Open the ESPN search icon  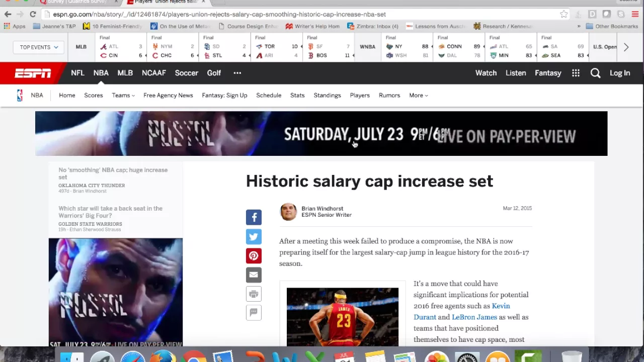click(x=595, y=73)
